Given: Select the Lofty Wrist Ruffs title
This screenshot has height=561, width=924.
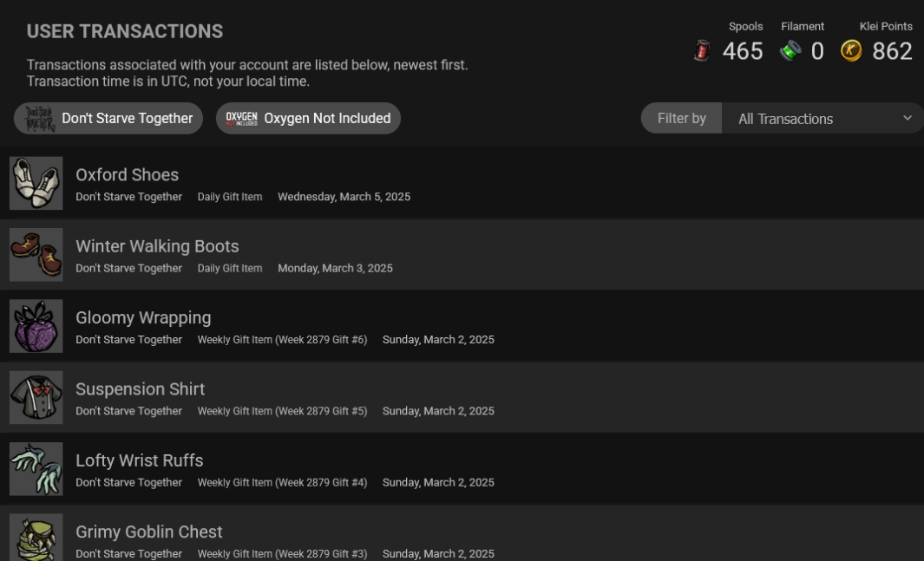Looking at the screenshot, I should tap(140, 460).
